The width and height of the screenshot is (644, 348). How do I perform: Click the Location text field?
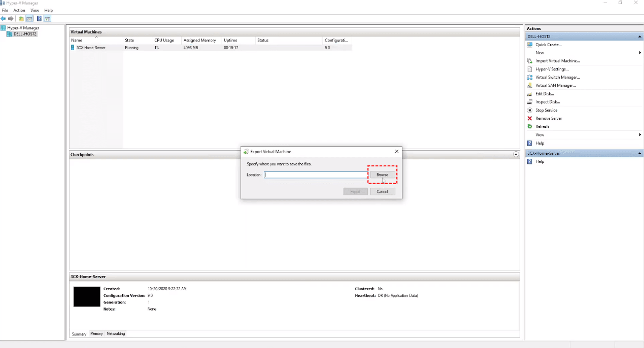[316, 175]
